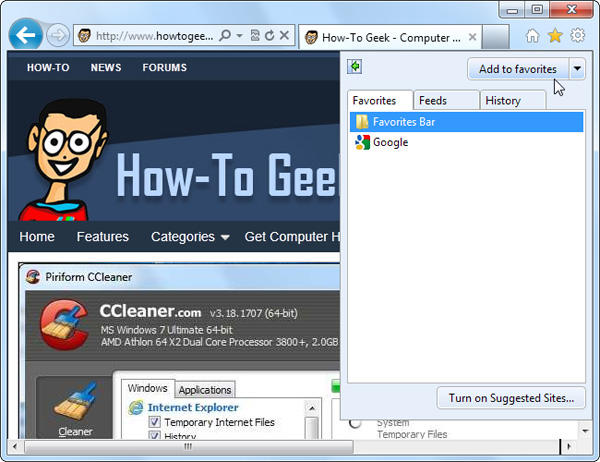Open NEWS in site top menu
The image size is (600, 462).
coord(106,67)
